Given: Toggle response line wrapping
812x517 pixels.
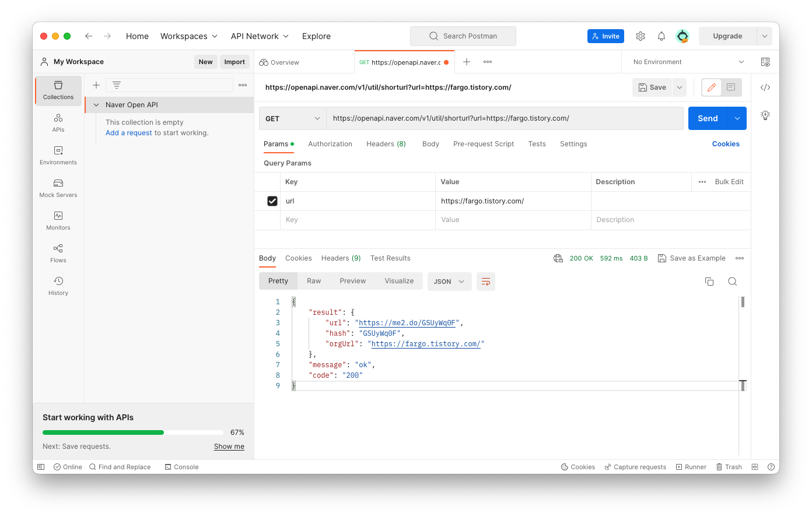Looking at the screenshot, I should click(486, 282).
